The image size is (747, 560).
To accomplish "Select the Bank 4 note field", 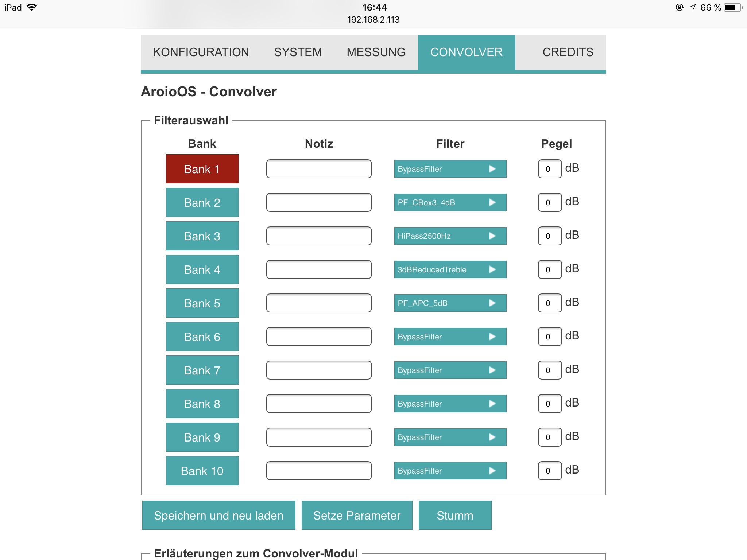I will click(x=319, y=269).
